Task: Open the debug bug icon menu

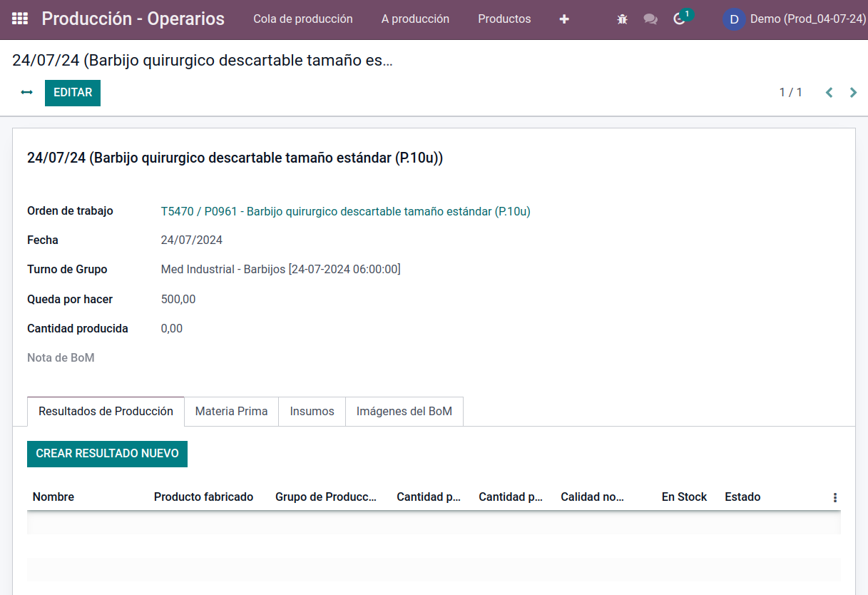Action: click(x=622, y=19)
